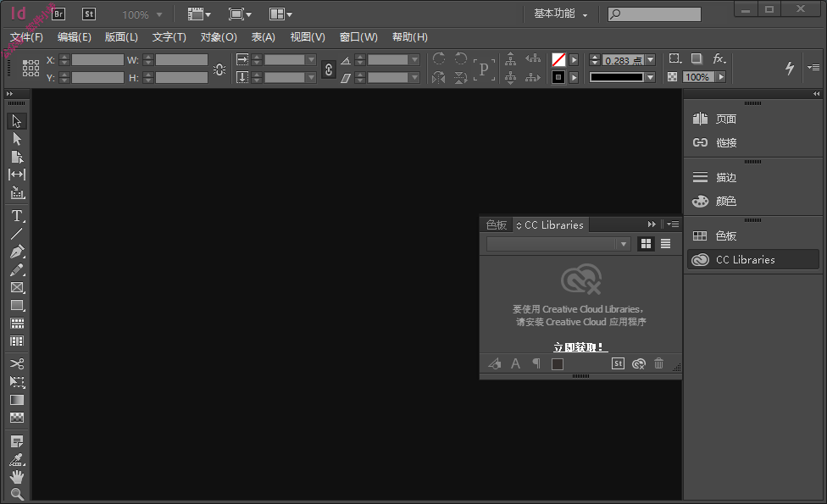Screen dimensions: 827x504
Task: Click the flip horizontal icon
Action: 439,77
